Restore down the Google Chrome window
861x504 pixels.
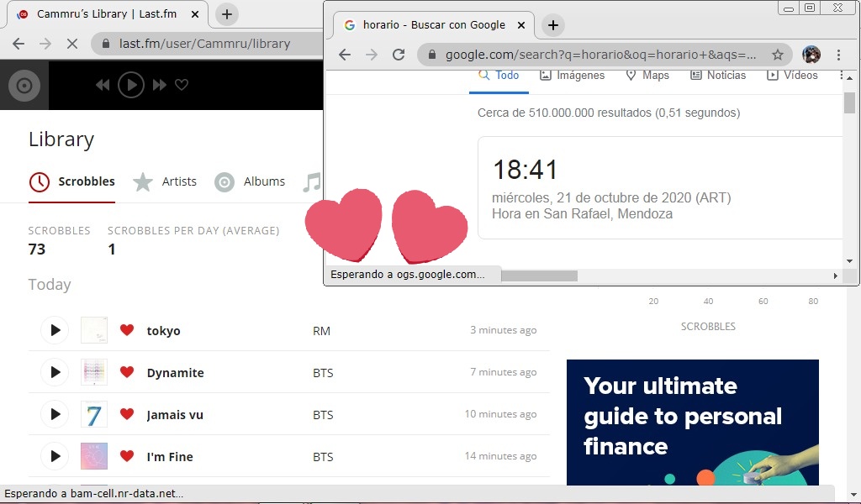pos(810,8)
